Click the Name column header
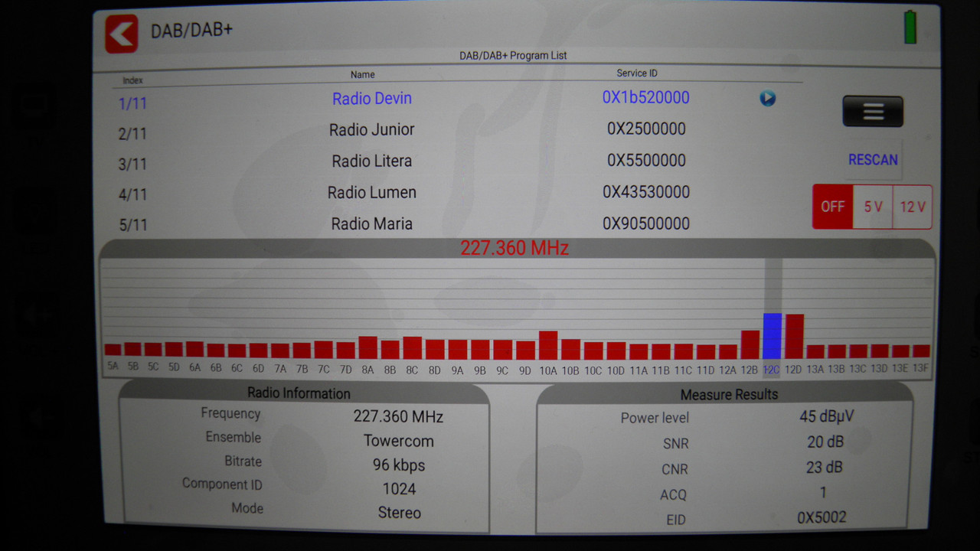 click(363, 75)
